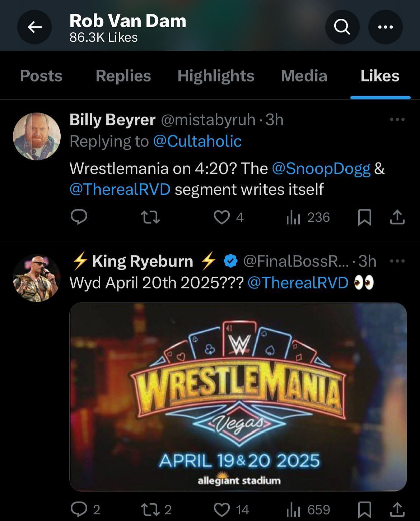Open search on Rob Van Dam's profile
The width and height of the screenshot is (420, 521).
(x=342, y=27)
